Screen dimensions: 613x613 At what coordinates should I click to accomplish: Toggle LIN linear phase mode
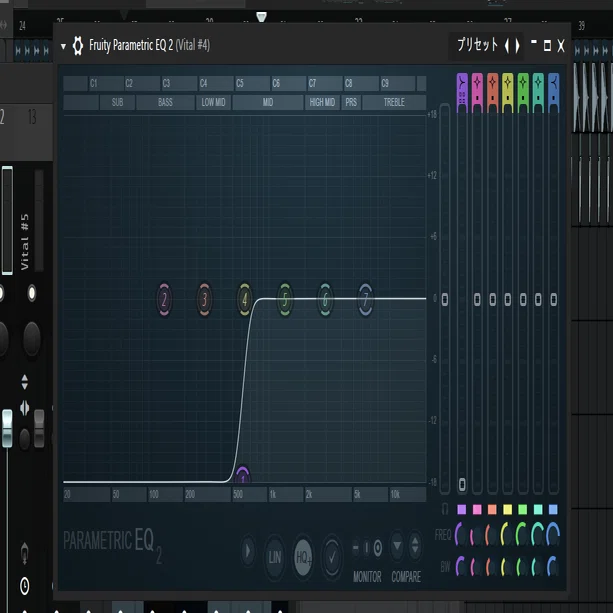coord(274,557)
